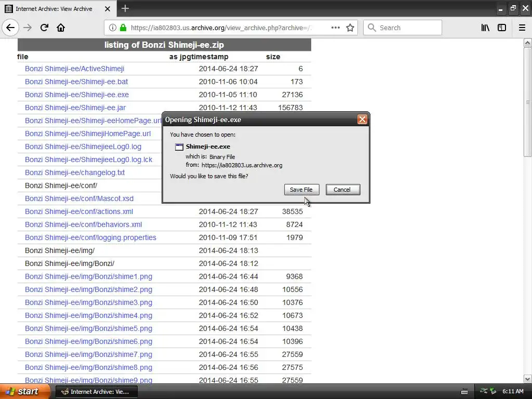The image size is (532, 399).
Task: Click the 'listing of Bonzi Shimeji-ee.zip' header
Action: tap(164, 45)
